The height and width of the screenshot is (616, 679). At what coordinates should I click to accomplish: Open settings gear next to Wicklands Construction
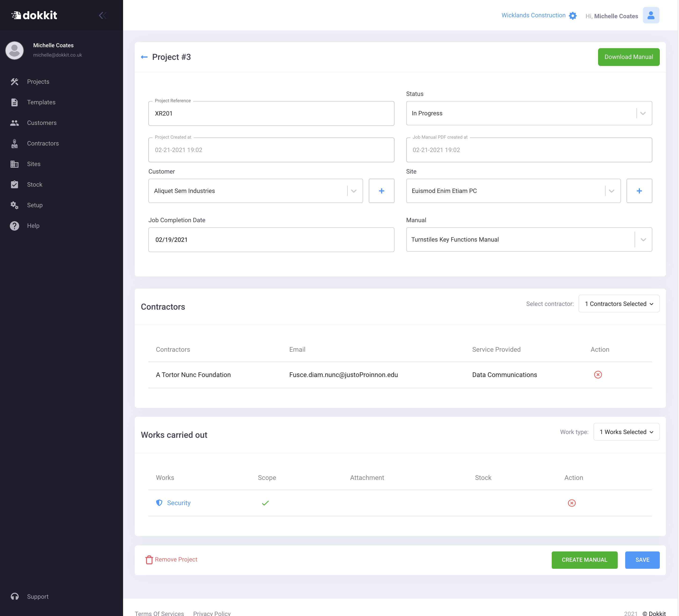[x=573, y=16]
